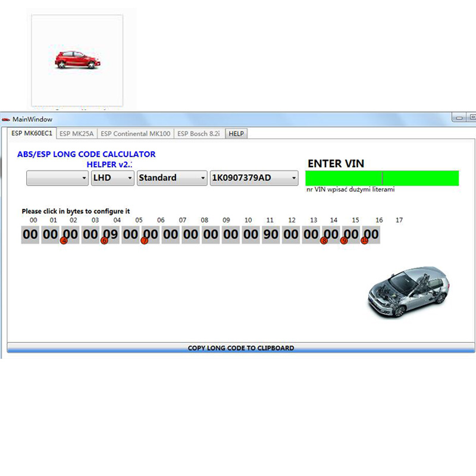This screenshot has height=476, width=476.
Task: Configure the byte box showing 90
Action: [271, 234]
